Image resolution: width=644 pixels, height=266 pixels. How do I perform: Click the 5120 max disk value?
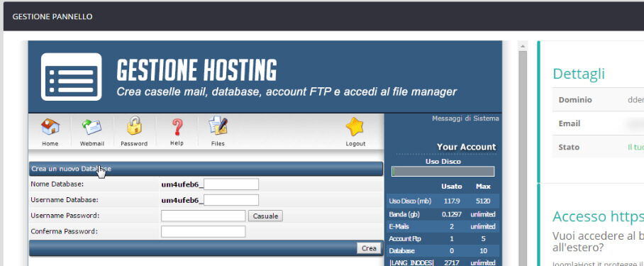pyautogui.click(x=483, y=201)
